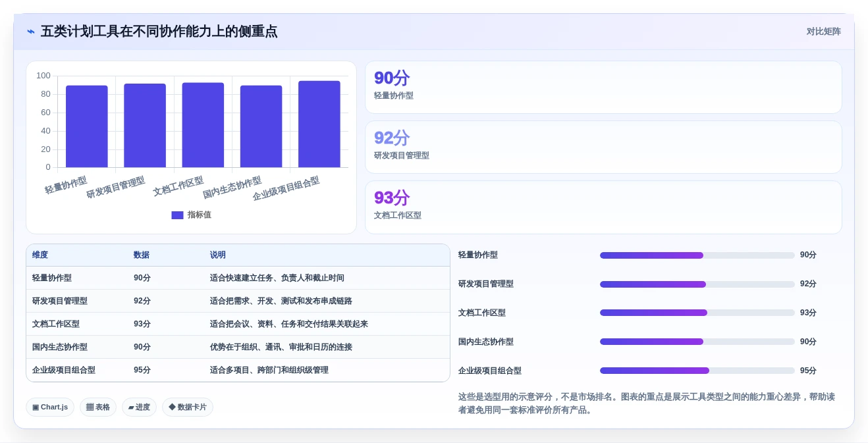Click the lightning icon beside the title
The image size is (868, 443).
(31, 32)
